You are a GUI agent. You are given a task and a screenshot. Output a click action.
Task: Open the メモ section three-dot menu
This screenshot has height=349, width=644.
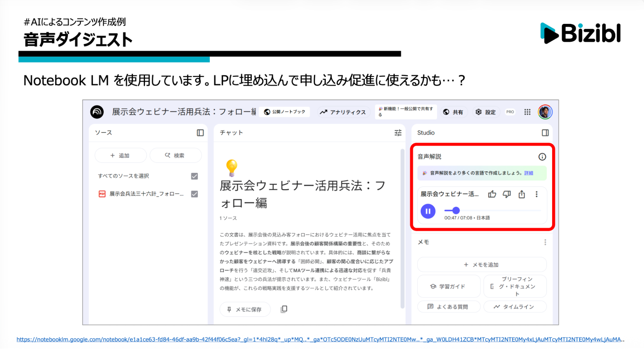tap(545, 242)
